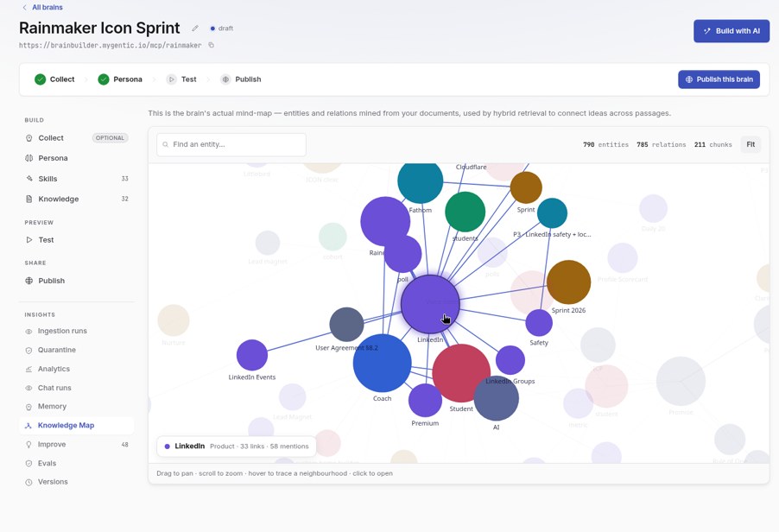Go back to All brains
This screenshot has width=779, height=532.
tap(42, 8)
